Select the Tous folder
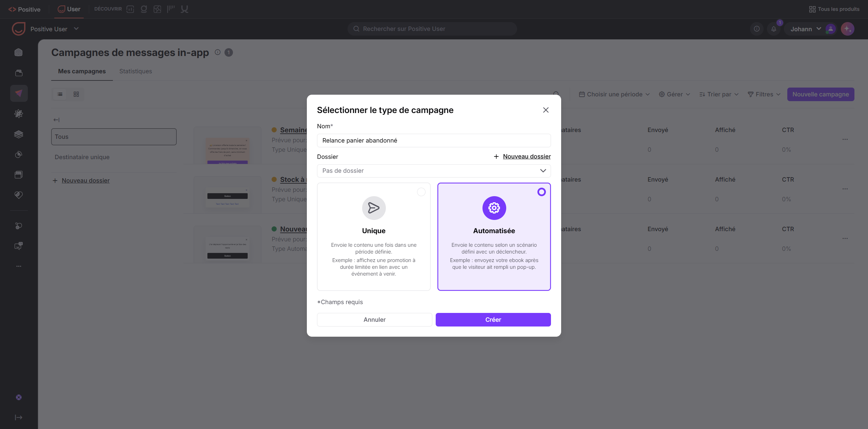868x429 pixels. point(114,137)
